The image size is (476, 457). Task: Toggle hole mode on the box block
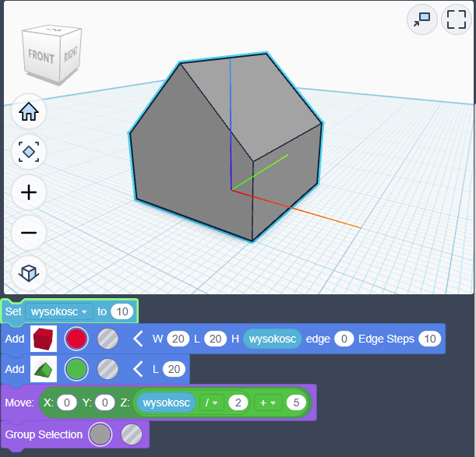108,339
